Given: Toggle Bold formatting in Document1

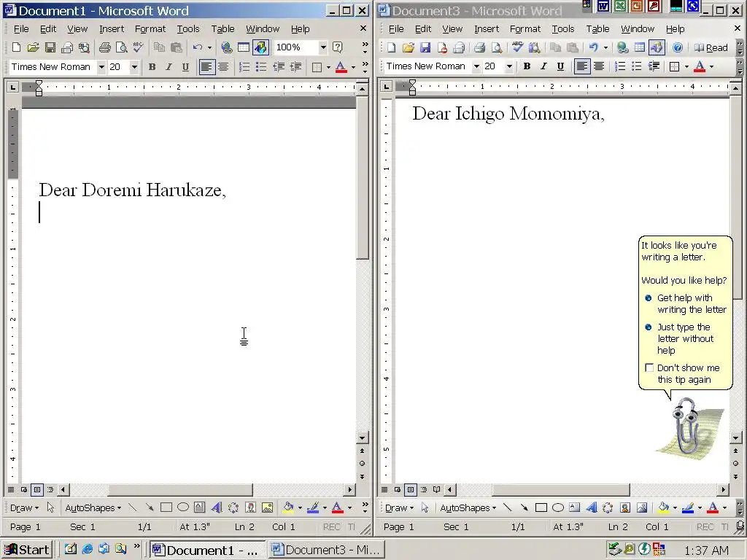Looking at the screenshot, I should point(152,67).
